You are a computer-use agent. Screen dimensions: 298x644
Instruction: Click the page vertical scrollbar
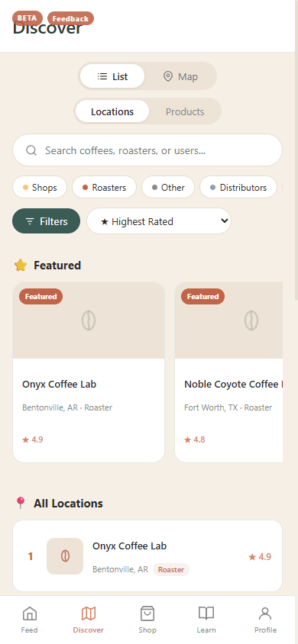click(296, 150)
